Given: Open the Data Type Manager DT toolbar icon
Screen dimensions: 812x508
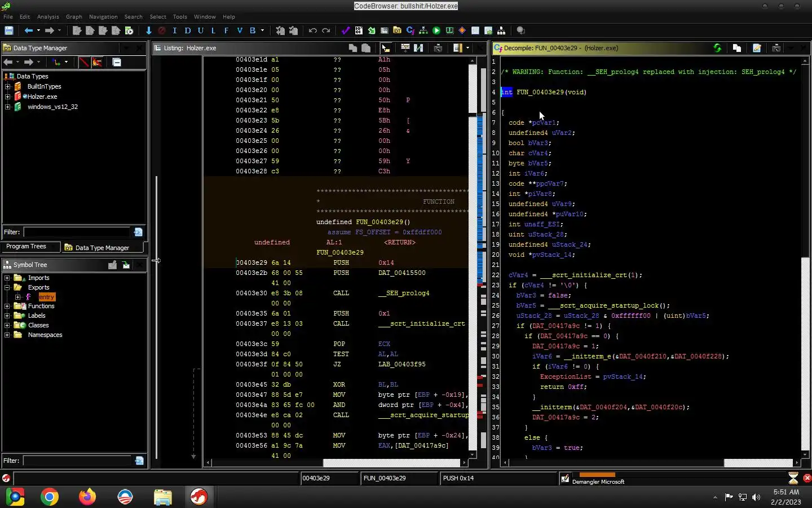Looking at the screenshot, I should [398, 30].
